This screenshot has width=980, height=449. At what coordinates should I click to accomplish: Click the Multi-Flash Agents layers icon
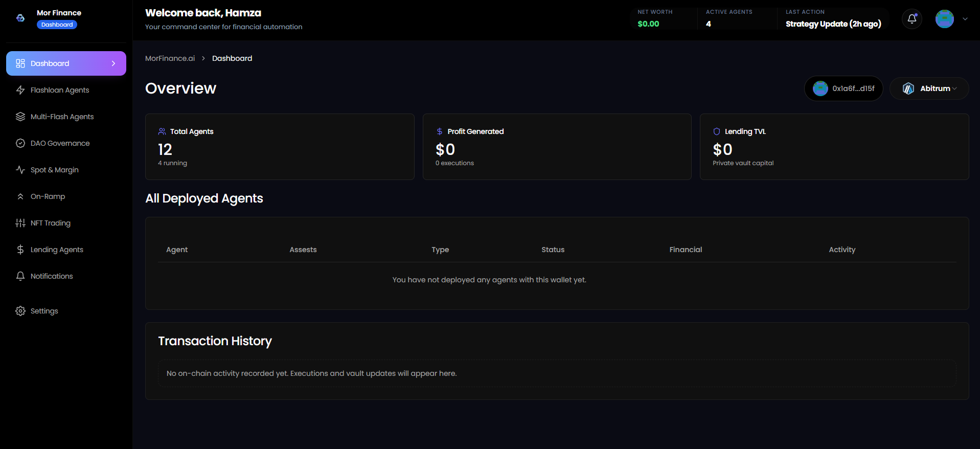tap(20, 117)
